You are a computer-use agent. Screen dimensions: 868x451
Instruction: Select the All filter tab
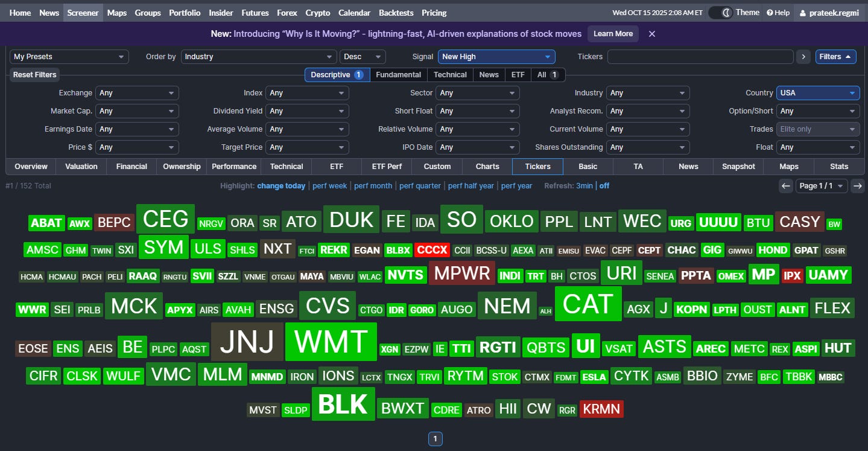548,75
